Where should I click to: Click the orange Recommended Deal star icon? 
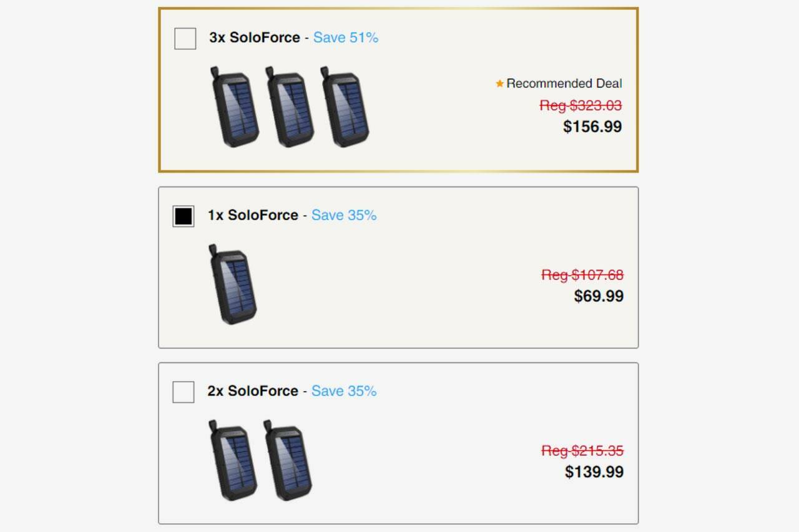[499, 84]
